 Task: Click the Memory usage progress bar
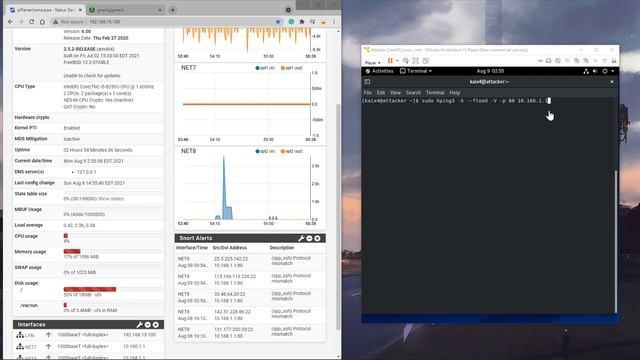point(113,251)
